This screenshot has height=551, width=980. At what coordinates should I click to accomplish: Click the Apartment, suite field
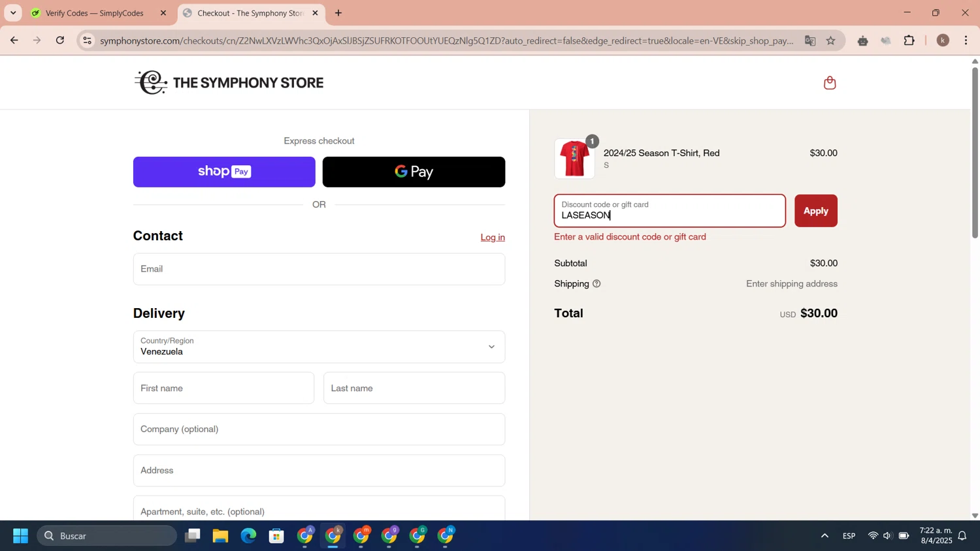[x=319, y=509]
